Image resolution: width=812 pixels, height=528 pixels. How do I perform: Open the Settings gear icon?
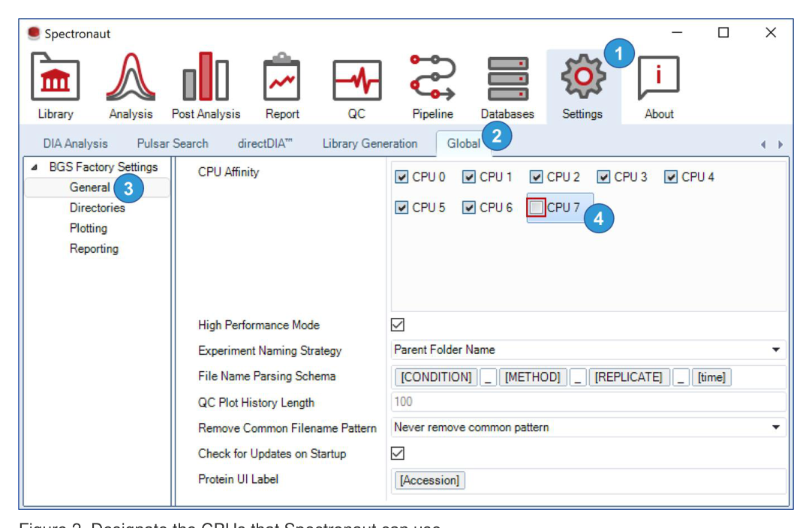583,76
